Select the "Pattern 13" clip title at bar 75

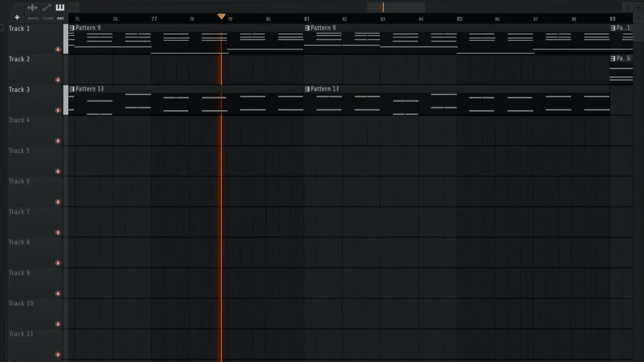pos(90,89)
